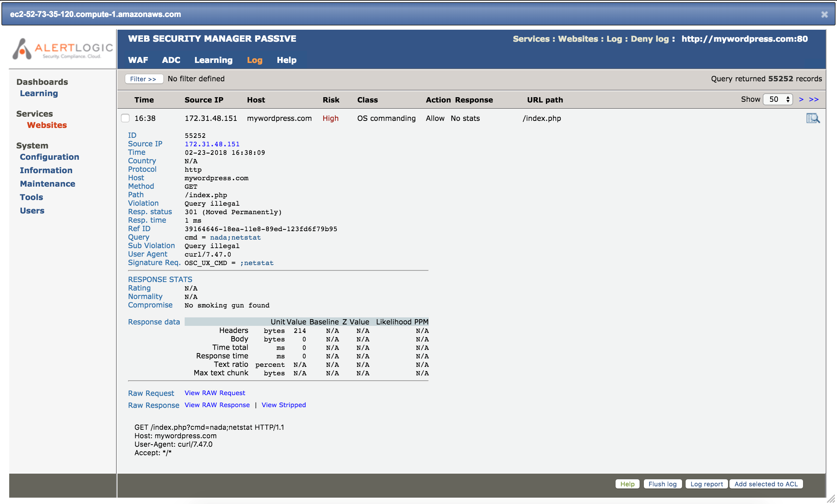Click the Log report button

[x=707, y=484]
